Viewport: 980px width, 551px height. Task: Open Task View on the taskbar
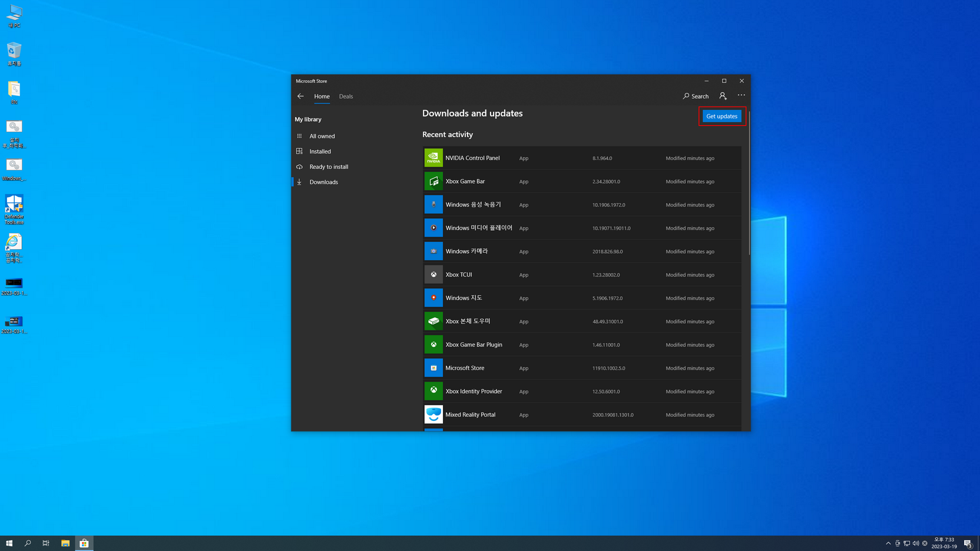point(46,543)
